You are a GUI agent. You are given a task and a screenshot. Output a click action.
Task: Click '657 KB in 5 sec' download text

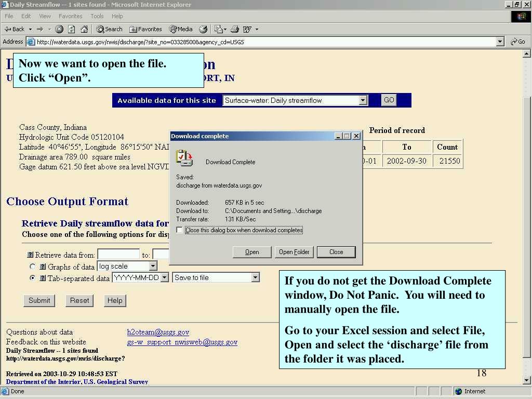click(x=244, y=202)
